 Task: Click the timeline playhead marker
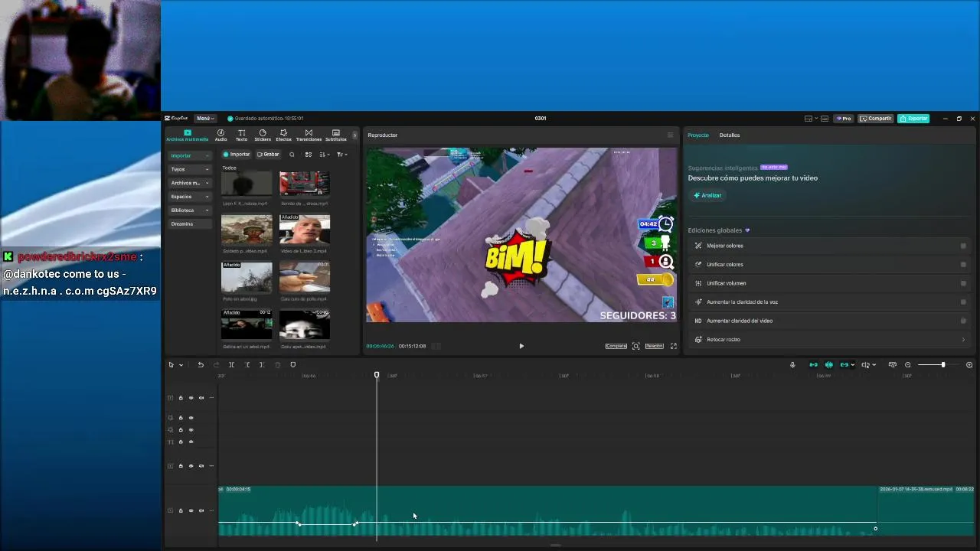pos(377,375)
